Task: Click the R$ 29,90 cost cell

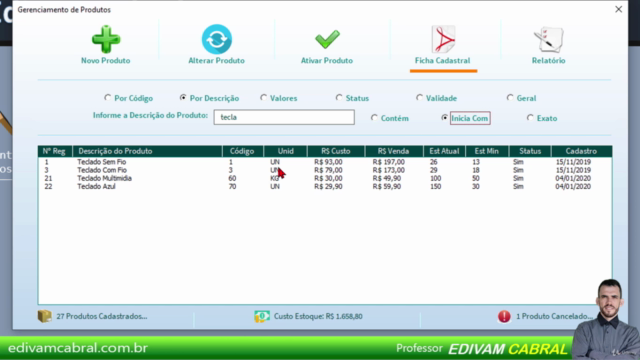Action: tap(328, 187)
